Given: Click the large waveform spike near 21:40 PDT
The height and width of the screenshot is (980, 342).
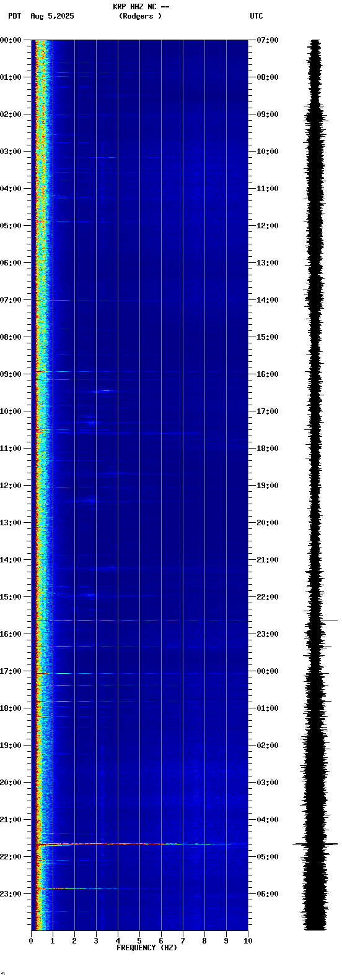Looking at the screenshot, I should [x=315, y=844].
